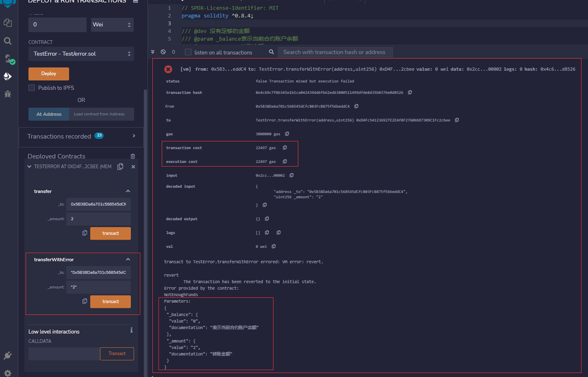Copy the deployed TestError contract address
588x377 pixels.
[120, 166]
